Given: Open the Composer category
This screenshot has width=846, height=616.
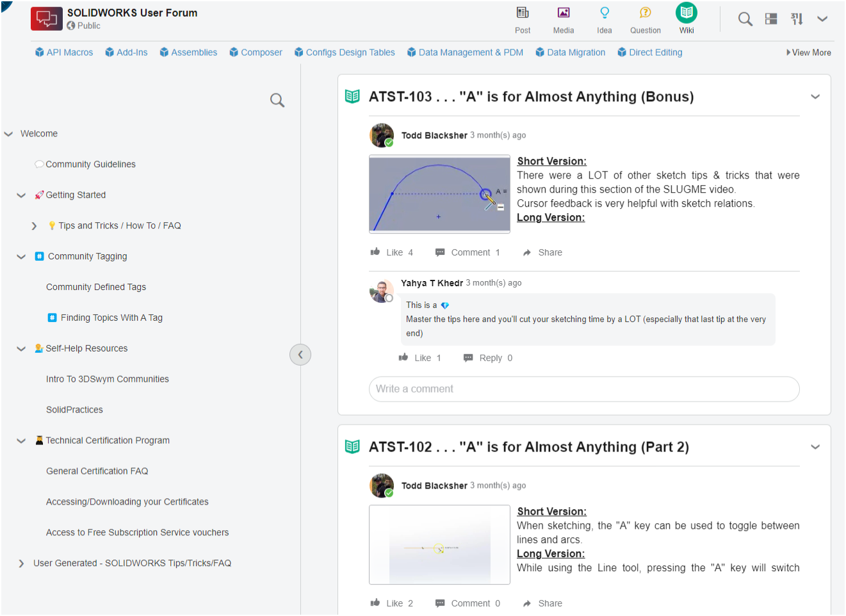Looking at the screenshot, I should click(x=256, y=53).
